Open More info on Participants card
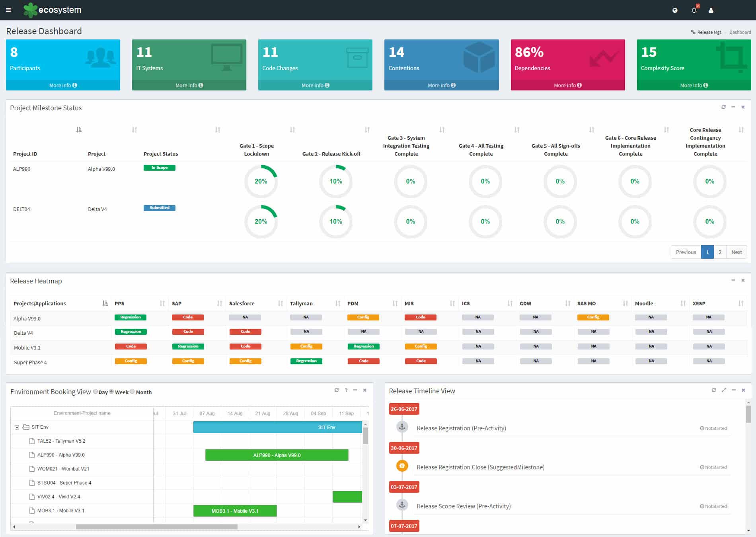 (63, 85)
